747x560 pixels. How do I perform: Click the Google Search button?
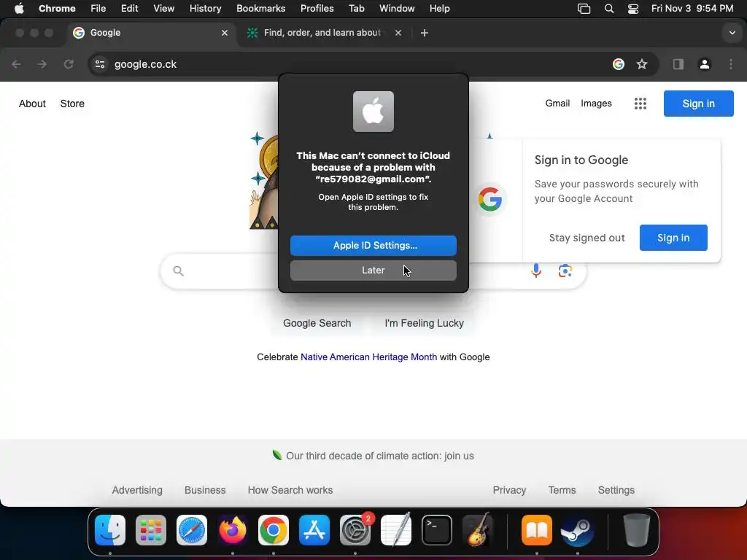tap(317, 323)
